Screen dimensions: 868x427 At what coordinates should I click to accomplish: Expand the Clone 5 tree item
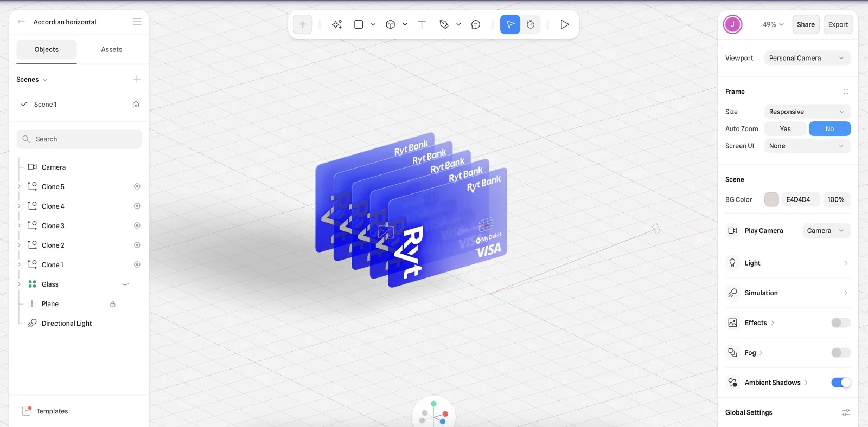19,186
